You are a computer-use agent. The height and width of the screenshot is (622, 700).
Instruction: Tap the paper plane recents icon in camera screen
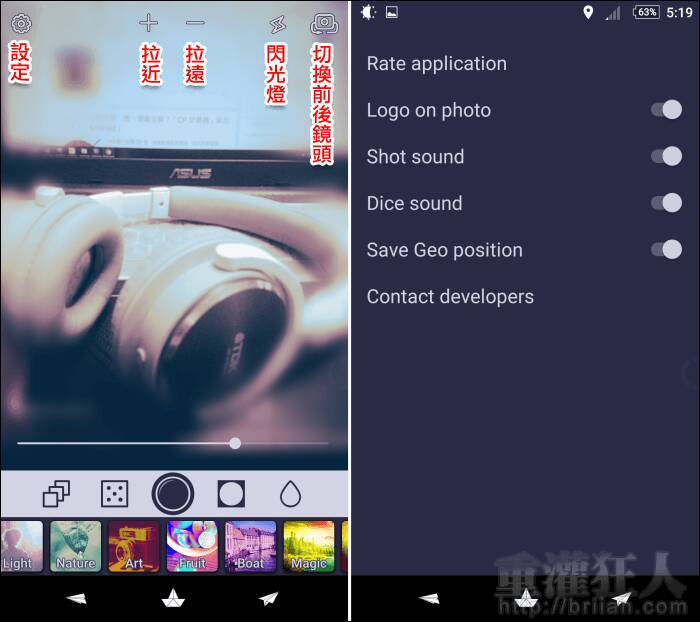click(x=268, y=598)
